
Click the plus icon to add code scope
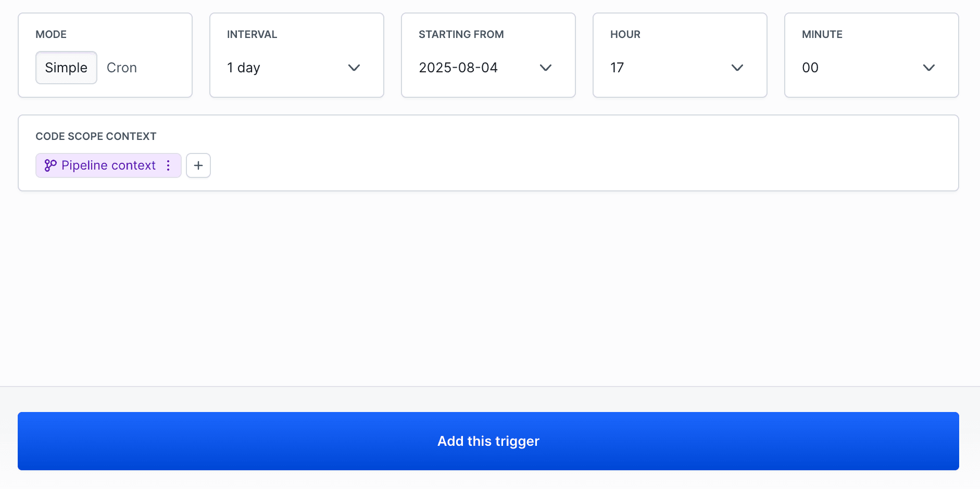(198, 165)
